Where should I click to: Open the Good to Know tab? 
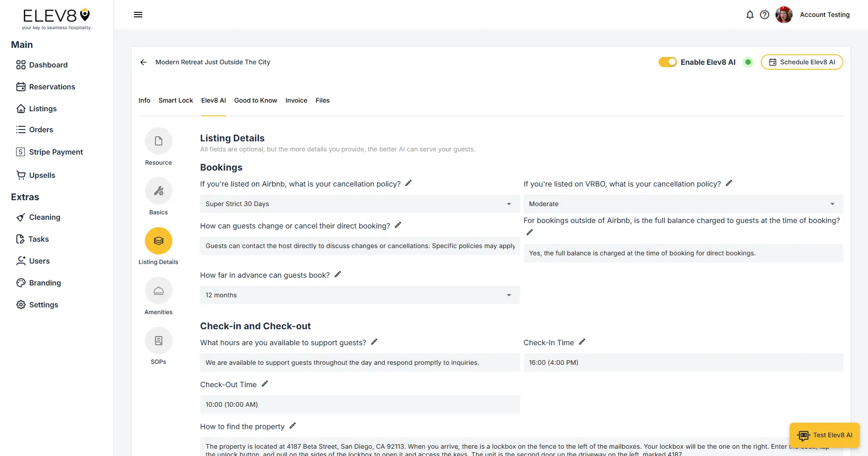pos(255,100)
